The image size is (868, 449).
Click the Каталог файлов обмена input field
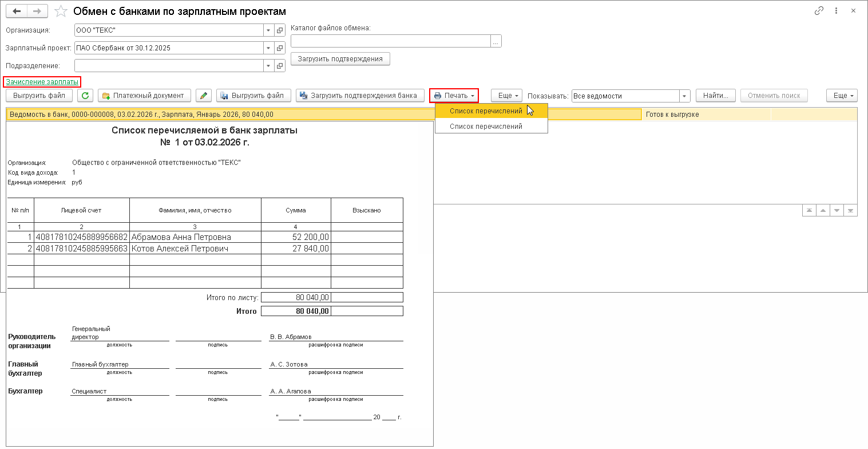pyautogui.click(x=391, y=41)
